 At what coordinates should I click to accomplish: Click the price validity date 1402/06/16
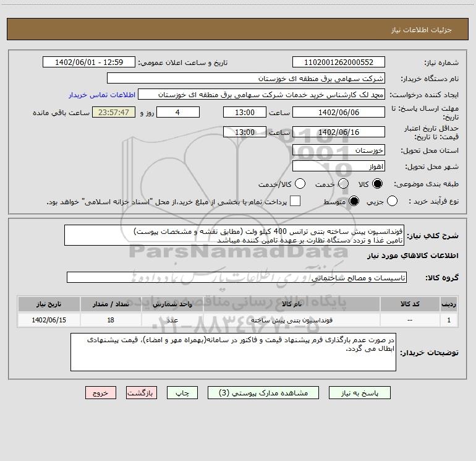(339, 132)
